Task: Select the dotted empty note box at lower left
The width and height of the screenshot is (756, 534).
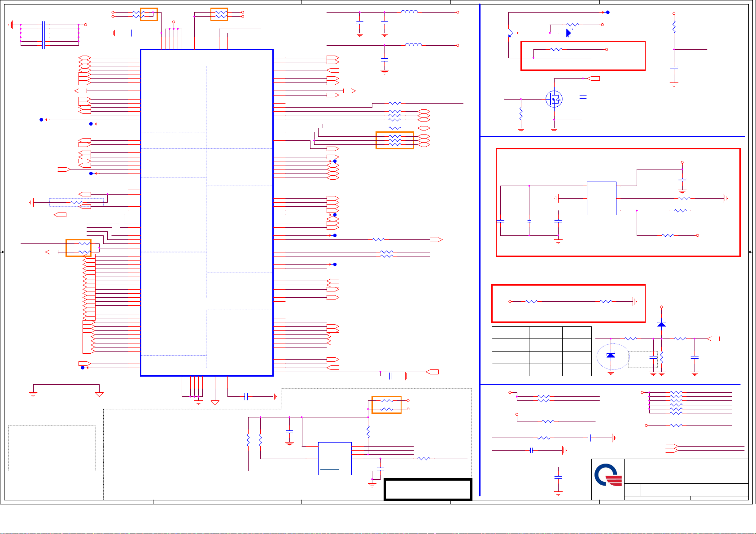Action: pos(52,448)
